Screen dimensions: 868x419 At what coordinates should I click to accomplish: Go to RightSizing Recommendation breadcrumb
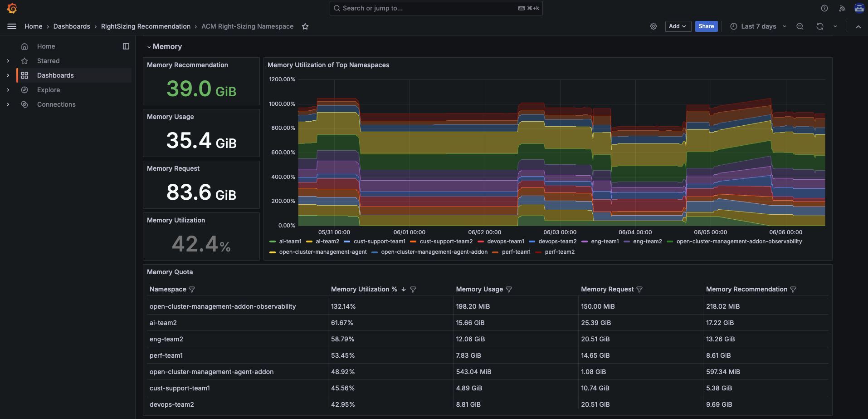pyautogui.click(x=146, y=26)
